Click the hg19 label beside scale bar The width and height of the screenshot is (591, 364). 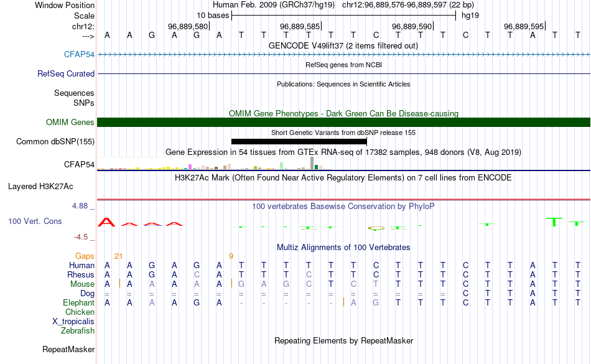click(470, 16)
